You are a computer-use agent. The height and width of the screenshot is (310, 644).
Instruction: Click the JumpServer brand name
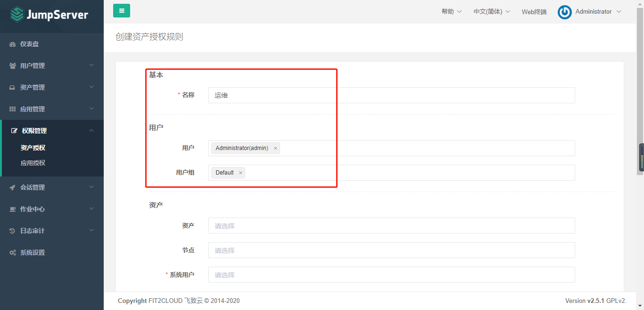click(58, 15)
